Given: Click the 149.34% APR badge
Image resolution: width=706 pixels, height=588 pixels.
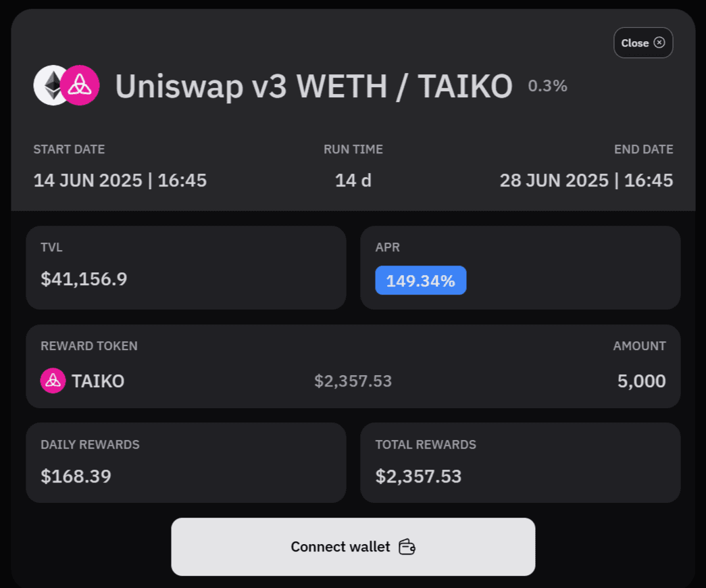Looking at the screenshot, I should coord(420,280).
